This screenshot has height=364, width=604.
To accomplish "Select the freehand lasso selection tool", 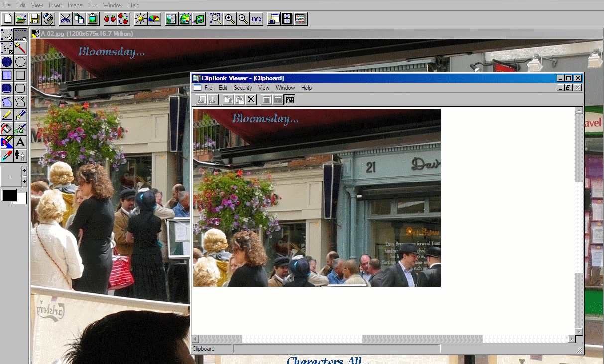I will click(x=7, y=48).
